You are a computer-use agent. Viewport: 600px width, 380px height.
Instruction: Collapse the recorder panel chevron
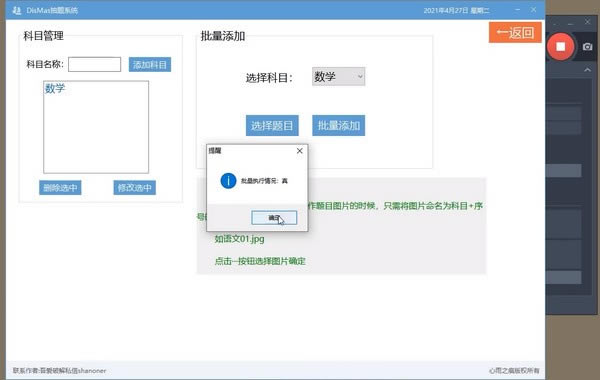coord(587,70)
